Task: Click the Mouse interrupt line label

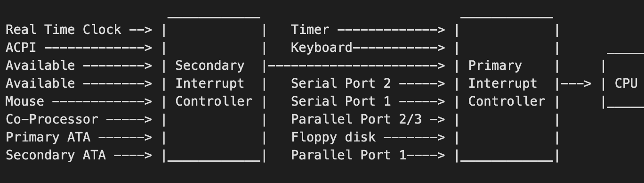Action: point(25,101)
